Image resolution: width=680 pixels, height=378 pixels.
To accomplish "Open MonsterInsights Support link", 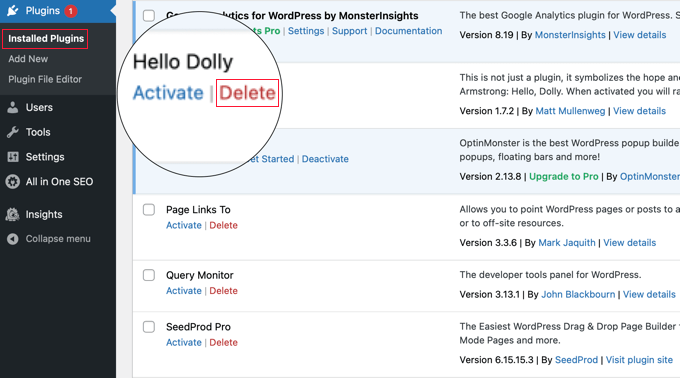I will coord(349,31).
